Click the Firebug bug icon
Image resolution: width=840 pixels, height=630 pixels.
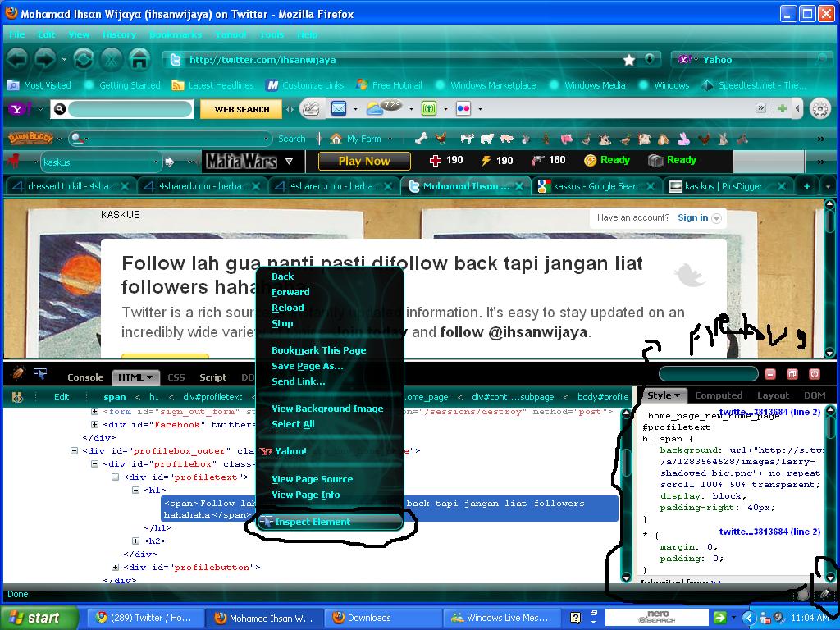19,373
